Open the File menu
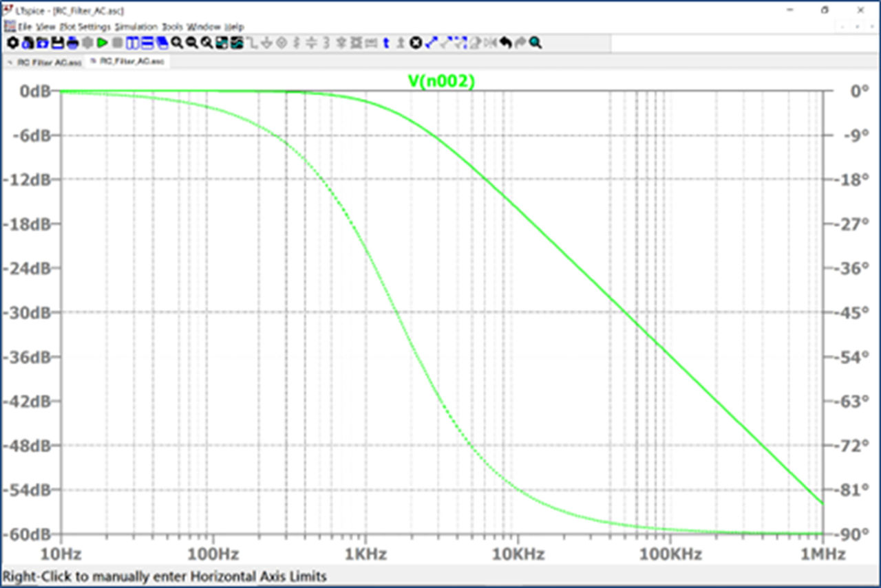 pyautogui.click(x=25, y=26)
